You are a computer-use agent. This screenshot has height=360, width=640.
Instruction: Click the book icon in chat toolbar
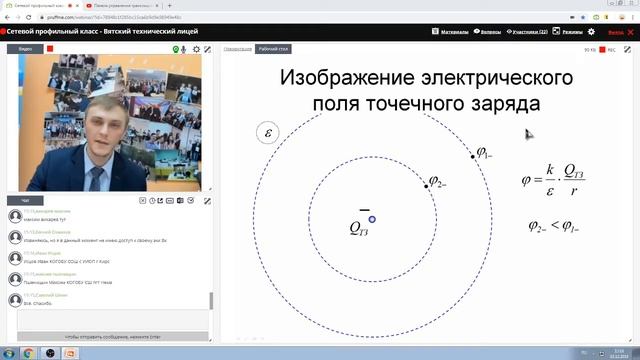point(180,200)
